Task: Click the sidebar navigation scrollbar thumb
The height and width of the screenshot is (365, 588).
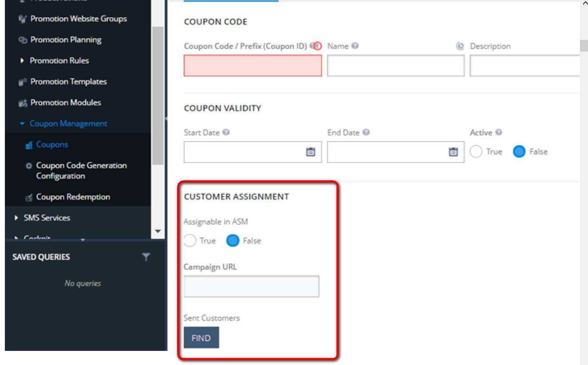Action: click(158, 96)
